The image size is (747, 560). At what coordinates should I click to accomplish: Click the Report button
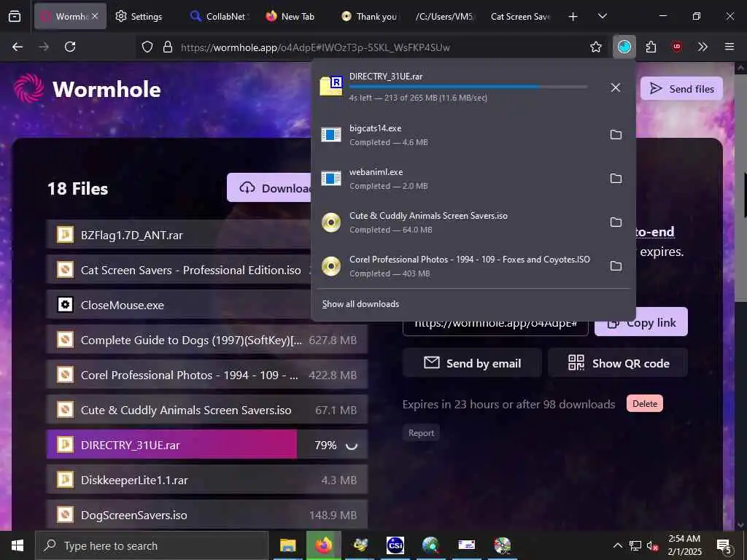click(421, 433)
